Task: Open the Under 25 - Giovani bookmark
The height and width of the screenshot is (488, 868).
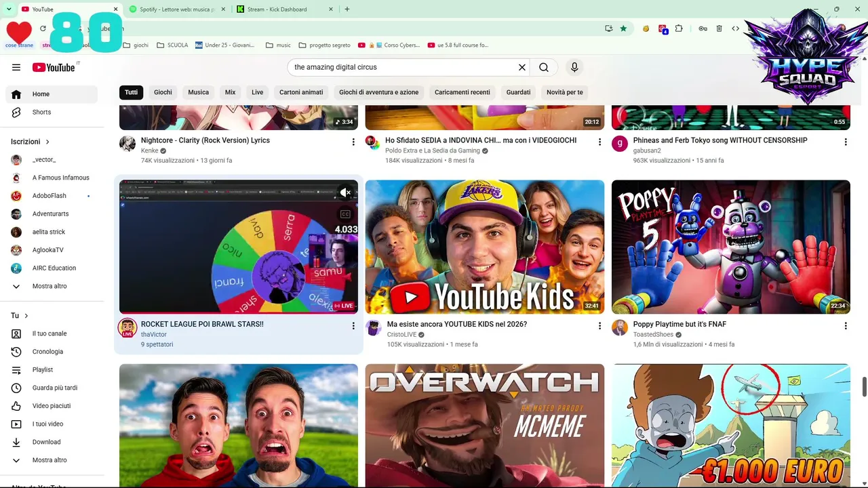Action: tap(225, 45)
